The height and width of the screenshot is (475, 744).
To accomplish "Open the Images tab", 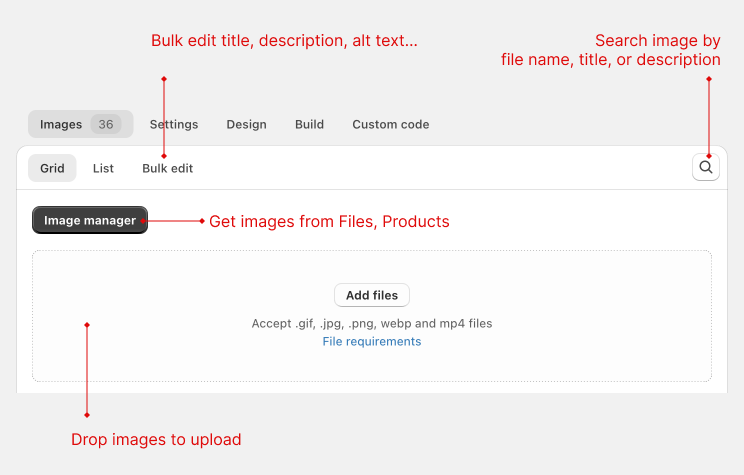I will pyautogui.click(x=81, y=124).
